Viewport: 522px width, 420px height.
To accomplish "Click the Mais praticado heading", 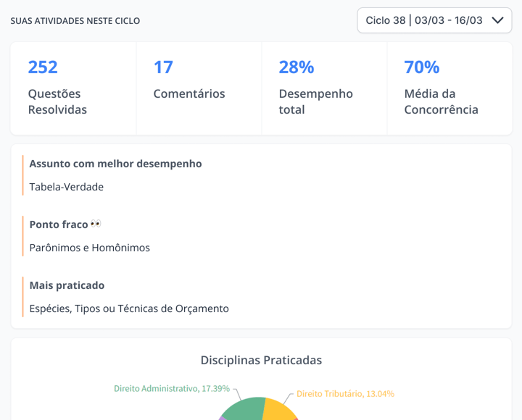I will point(67,285).
